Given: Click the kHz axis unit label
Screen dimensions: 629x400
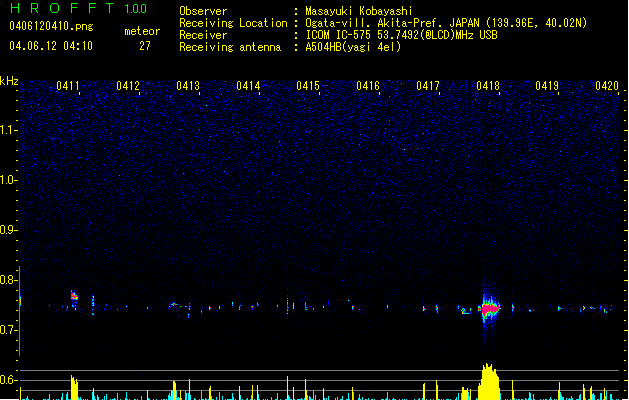Looking at the screenshot, I should (x=9, y=81).
